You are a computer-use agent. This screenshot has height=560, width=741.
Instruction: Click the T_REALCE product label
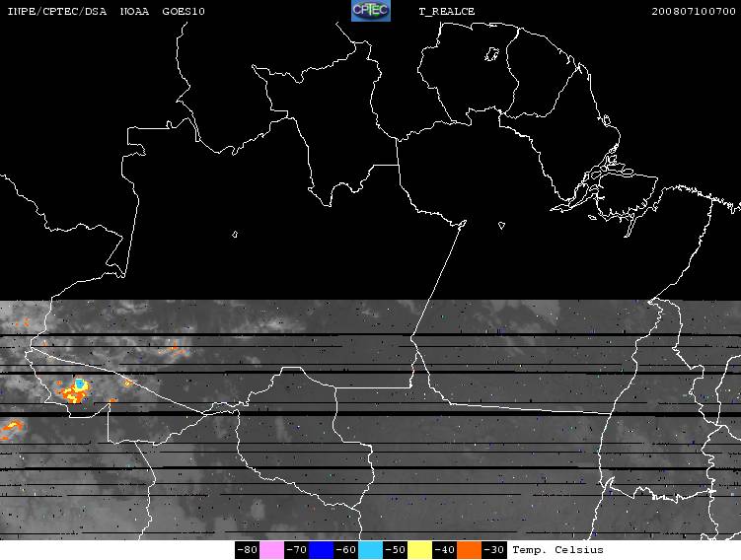point(447,11)
